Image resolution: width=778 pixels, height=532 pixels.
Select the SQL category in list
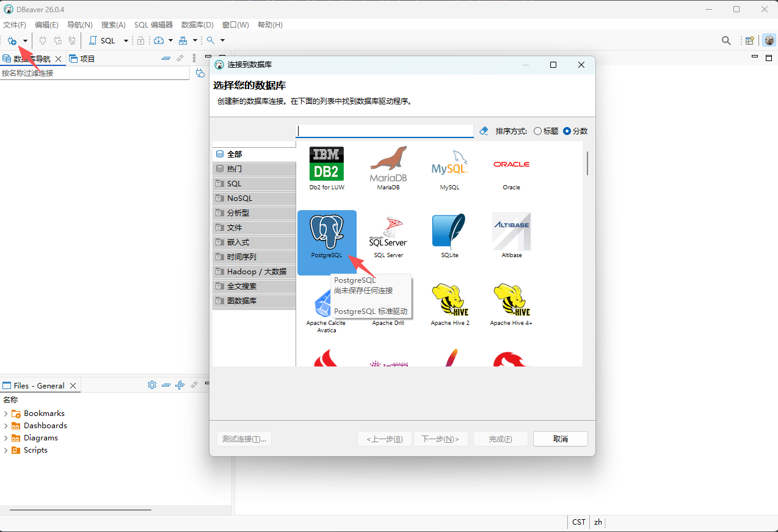click(x=254, y=183)
